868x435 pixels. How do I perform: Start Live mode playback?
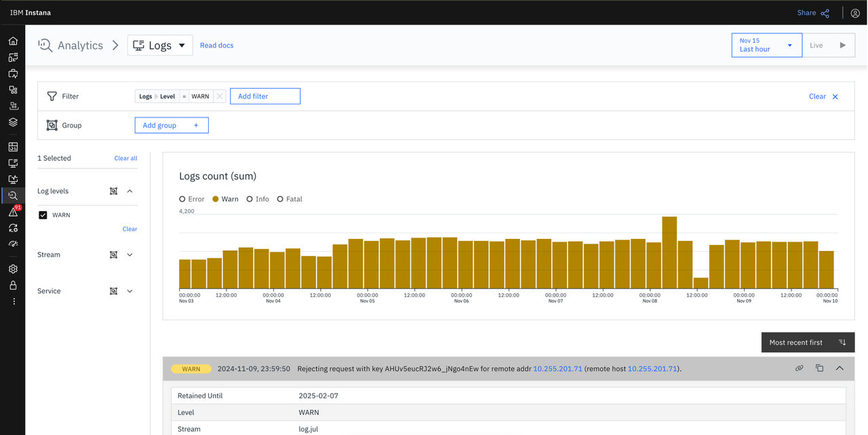click(829, 45)
